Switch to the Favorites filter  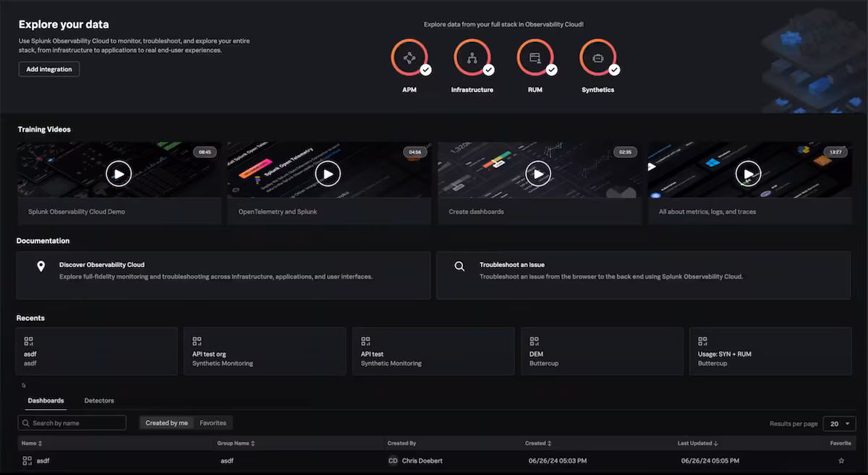tap(213, 423)
